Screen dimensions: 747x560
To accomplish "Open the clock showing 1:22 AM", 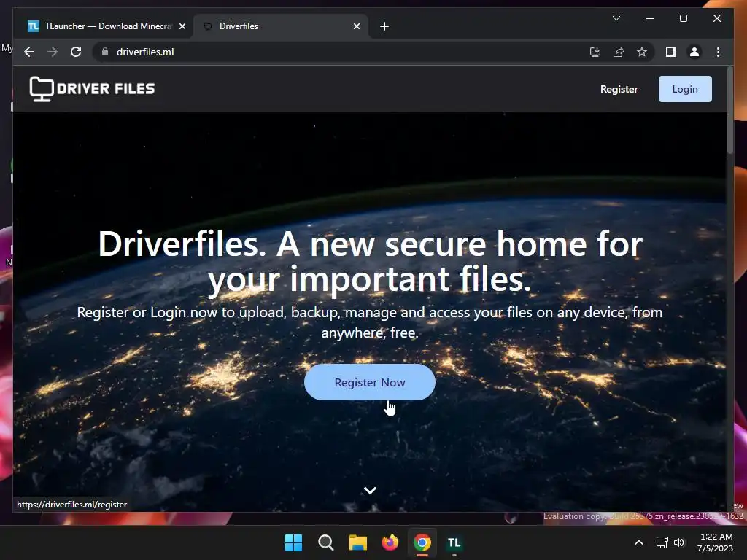I will (715, 542).
